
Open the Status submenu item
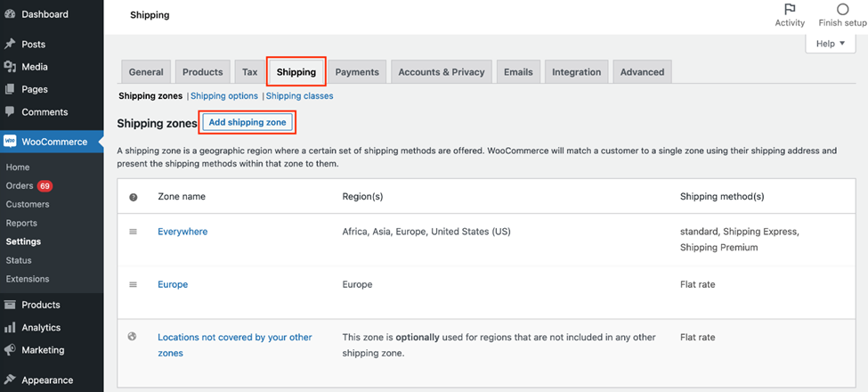coord(19,260)
